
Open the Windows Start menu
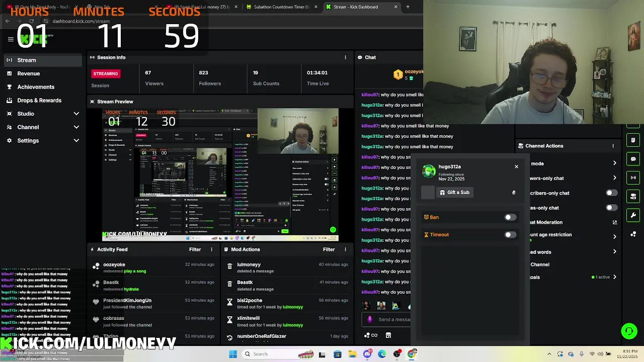tap(232, 354)
